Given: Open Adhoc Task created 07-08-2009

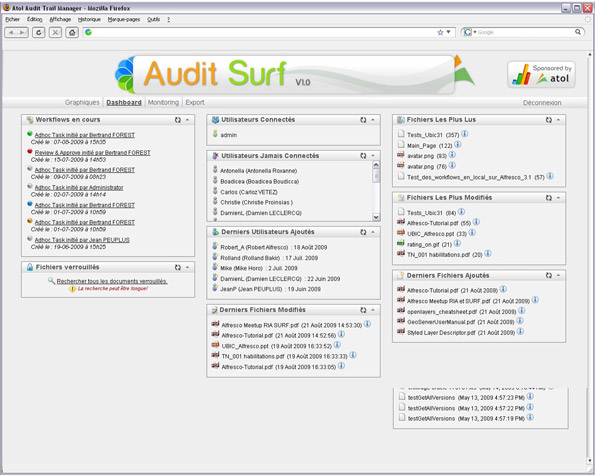Looking at the screenshot, I should pyautogui.click(x=85, y=135).
